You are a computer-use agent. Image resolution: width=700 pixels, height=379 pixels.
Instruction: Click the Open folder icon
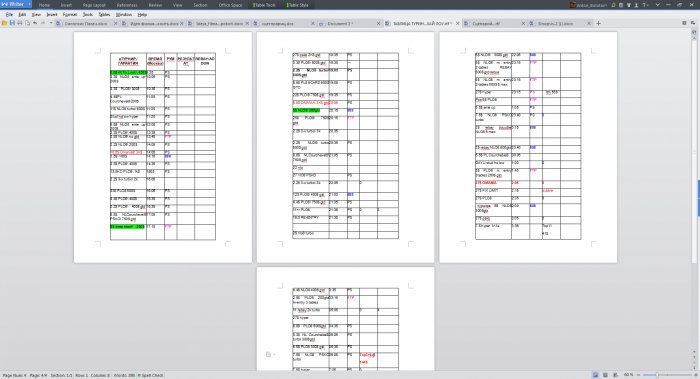click(4, 23)
